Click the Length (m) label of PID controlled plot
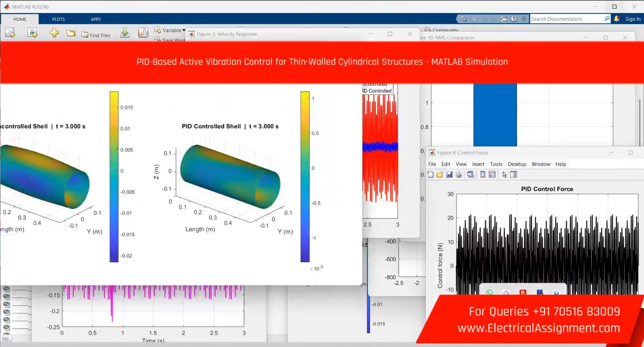The width and height of the screenshot is (644, 347). tap(200, 229)
